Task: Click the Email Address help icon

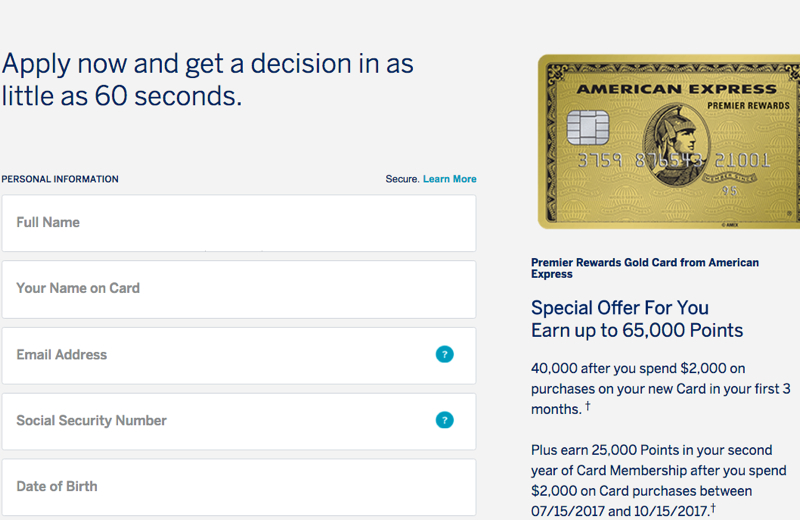Action: pyautogui.click(x=444, y=354)
